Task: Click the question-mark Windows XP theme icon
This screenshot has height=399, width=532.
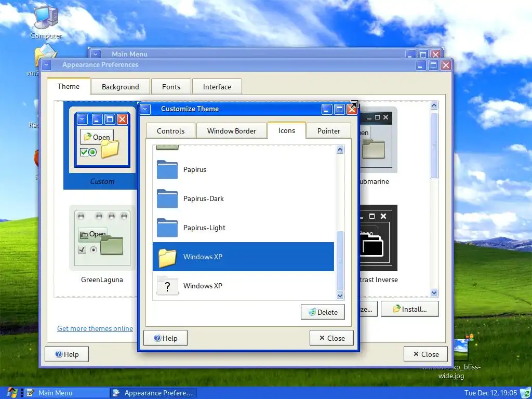Action: (x=167, y=286)
